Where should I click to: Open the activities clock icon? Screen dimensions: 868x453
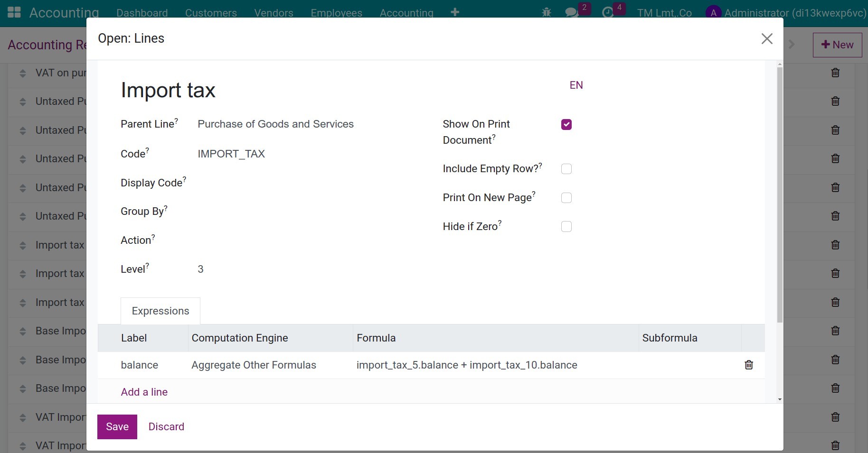coord(608,13)
